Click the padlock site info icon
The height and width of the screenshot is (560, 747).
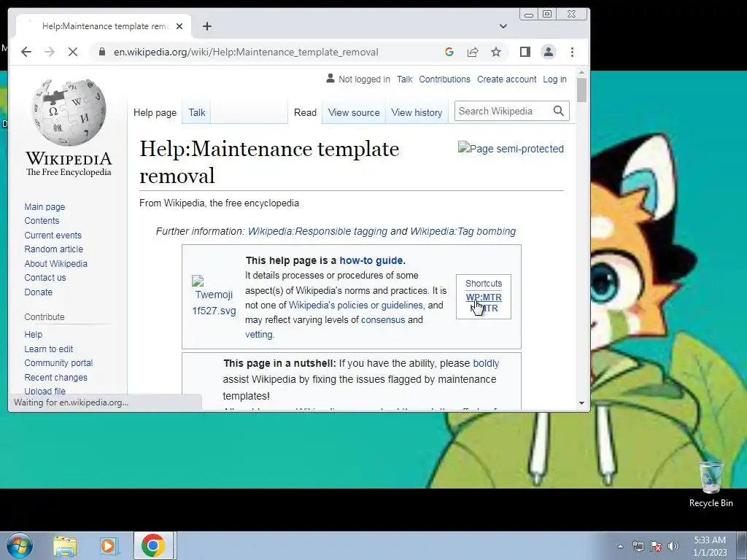[x=102, y=52]
